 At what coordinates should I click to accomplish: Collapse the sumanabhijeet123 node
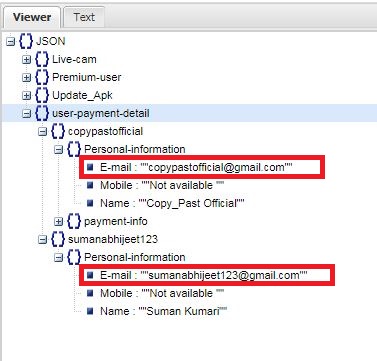42,240
